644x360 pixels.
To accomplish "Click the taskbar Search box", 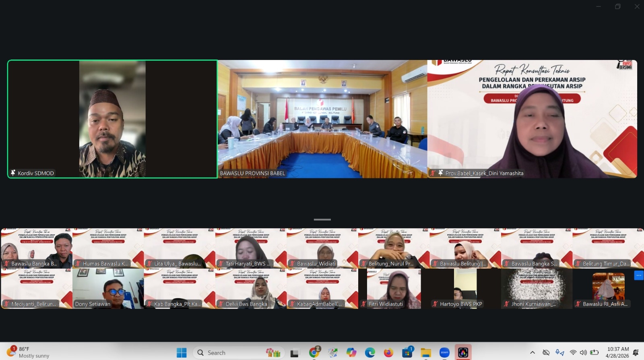I will [x=239, y=353].
